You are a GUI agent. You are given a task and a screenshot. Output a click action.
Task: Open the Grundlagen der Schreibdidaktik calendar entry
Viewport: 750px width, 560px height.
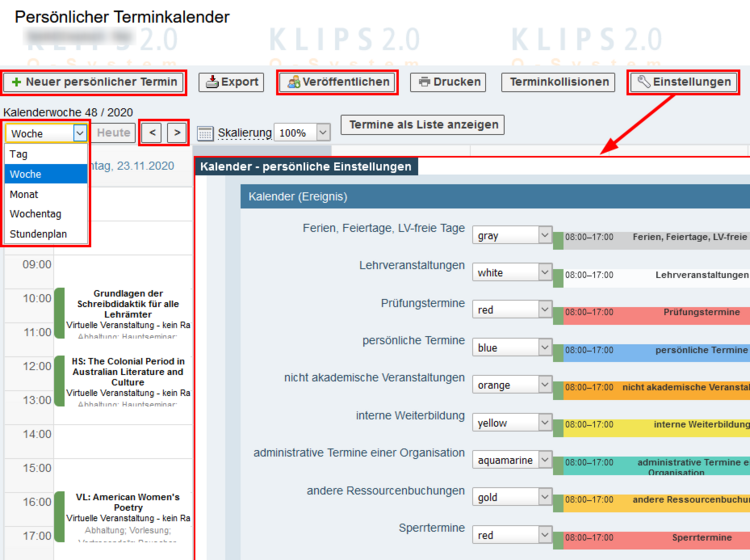(123, 313)
